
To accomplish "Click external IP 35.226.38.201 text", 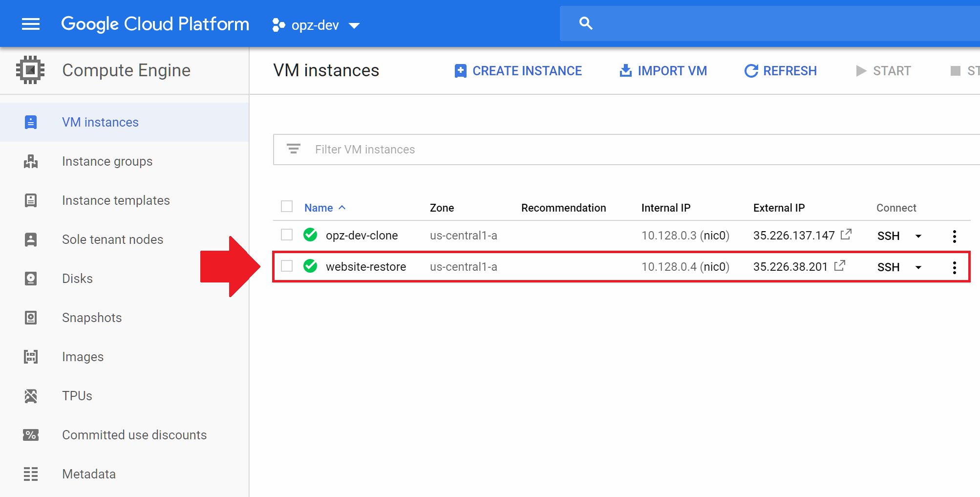I will coord(790,267).
